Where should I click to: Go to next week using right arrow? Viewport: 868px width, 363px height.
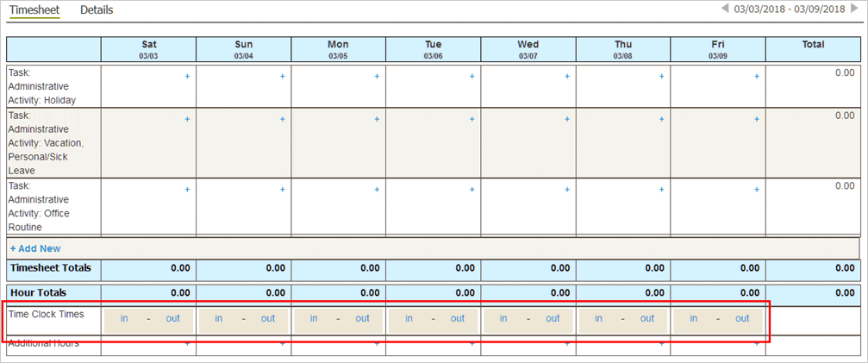click(853, 9)
